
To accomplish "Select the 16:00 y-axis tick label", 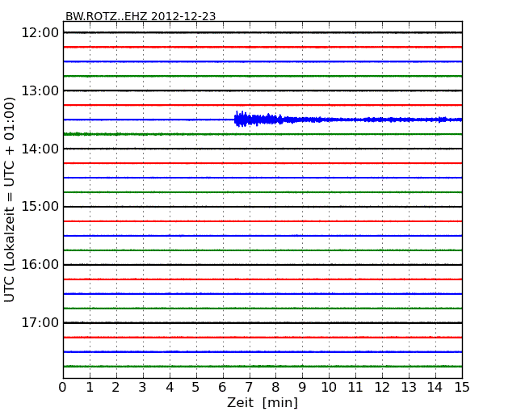I will (40, 265).
